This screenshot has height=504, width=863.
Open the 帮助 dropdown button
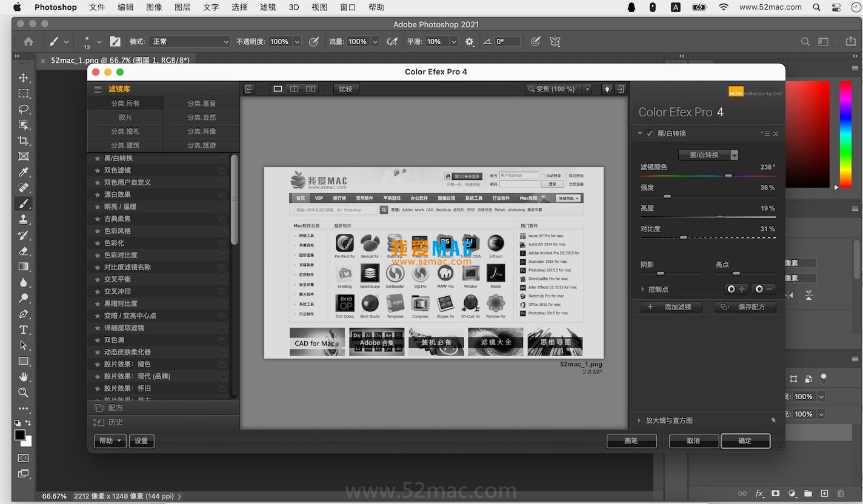pos(110,441)
